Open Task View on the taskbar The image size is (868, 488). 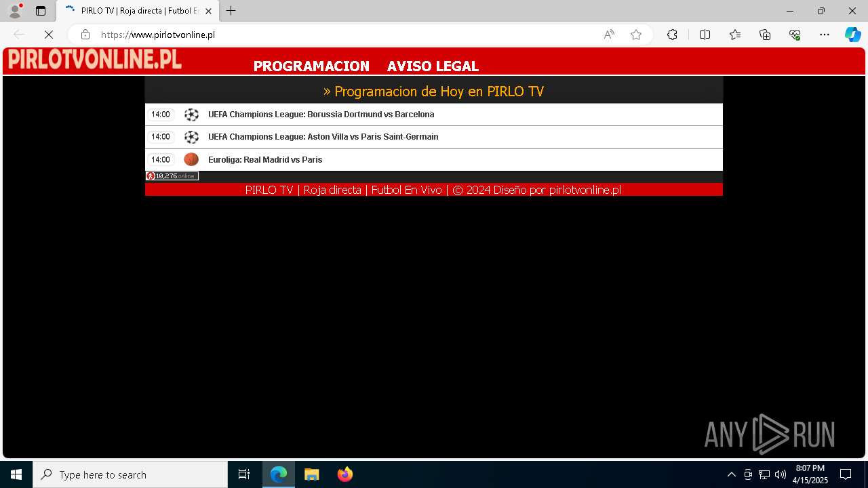point(244,474)
